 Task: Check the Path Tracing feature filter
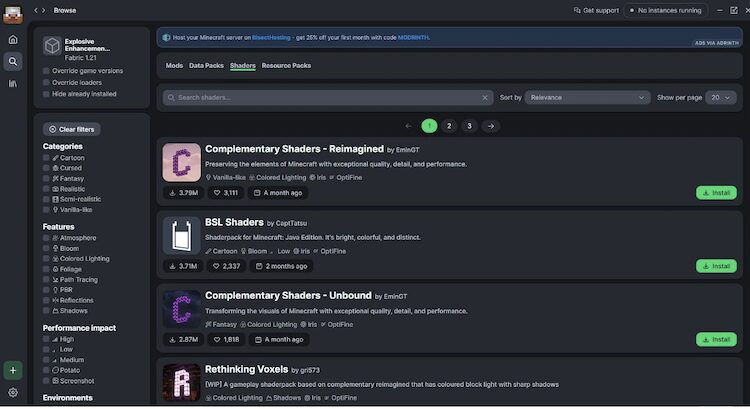point(48,279)
